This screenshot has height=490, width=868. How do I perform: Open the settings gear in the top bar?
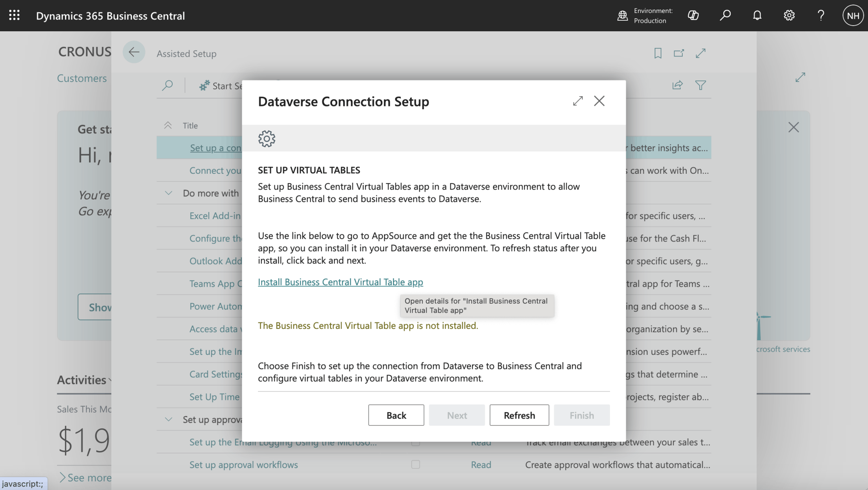[789, 15]
